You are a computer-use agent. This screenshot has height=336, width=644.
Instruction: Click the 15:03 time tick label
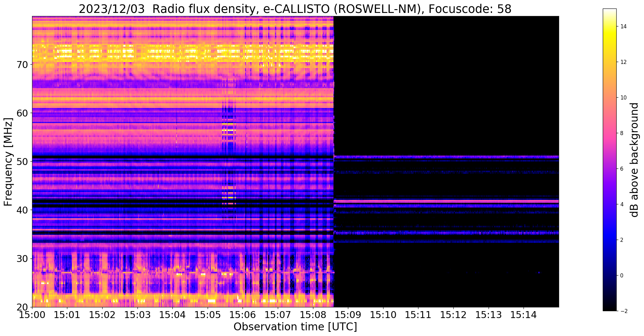point(137,315)
